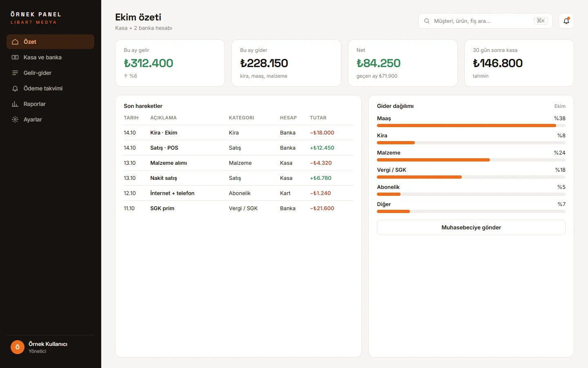The width and height of the screenshot is (588, 368).
Task: Click the Ödeme takvimi bell icon
Action: 15,88
